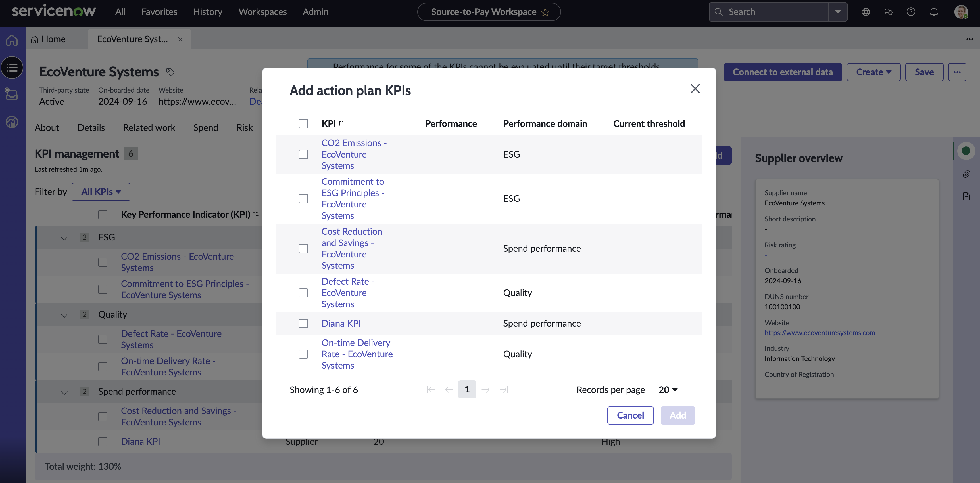Click the Current threshold column header

coord(649,123)
